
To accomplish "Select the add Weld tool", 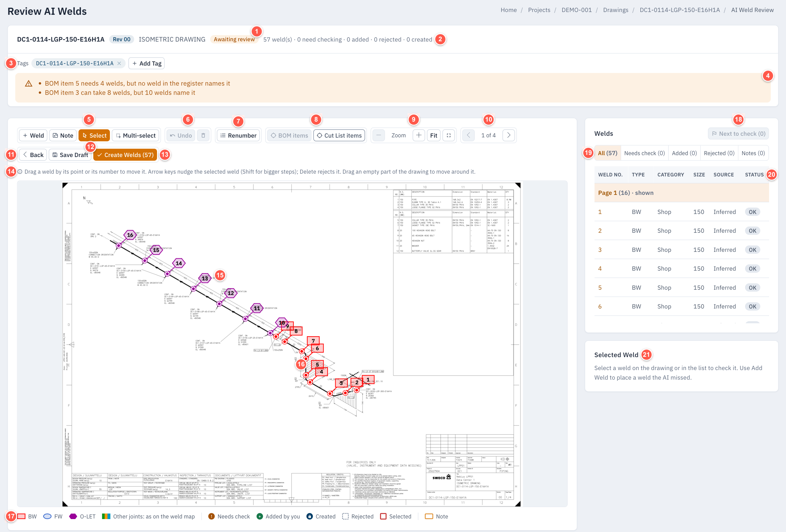I will coord(33,135).
